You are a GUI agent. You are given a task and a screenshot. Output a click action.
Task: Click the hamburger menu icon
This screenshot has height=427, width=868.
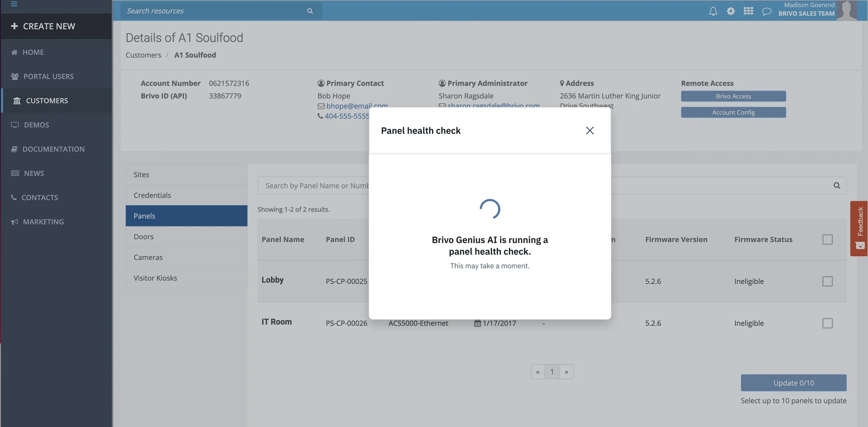click(14, 4)
